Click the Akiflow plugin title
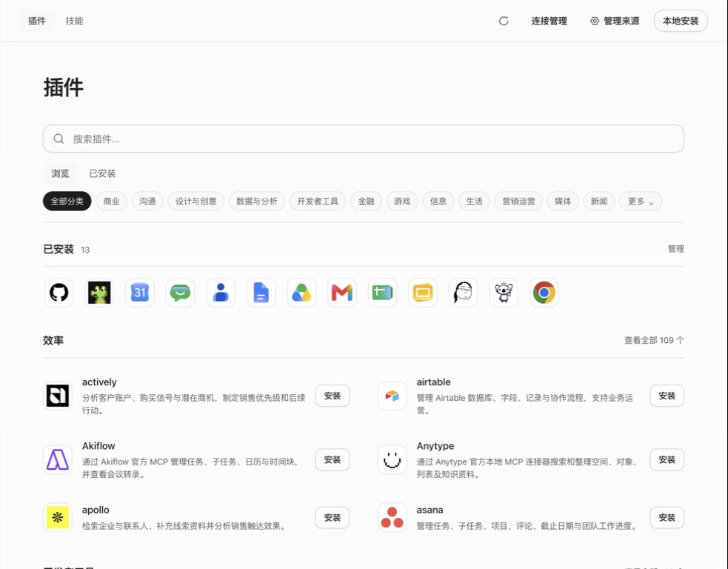728x569 pixels. [98, 446]
